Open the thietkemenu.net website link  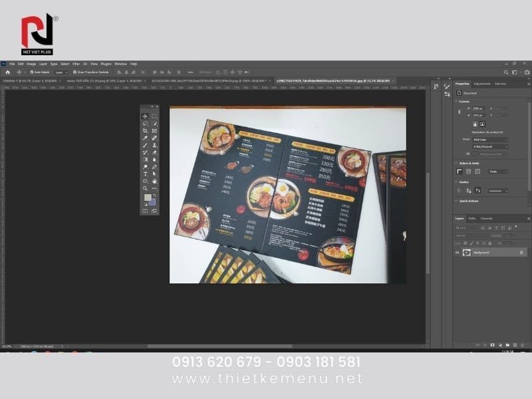tap(266, 379)
